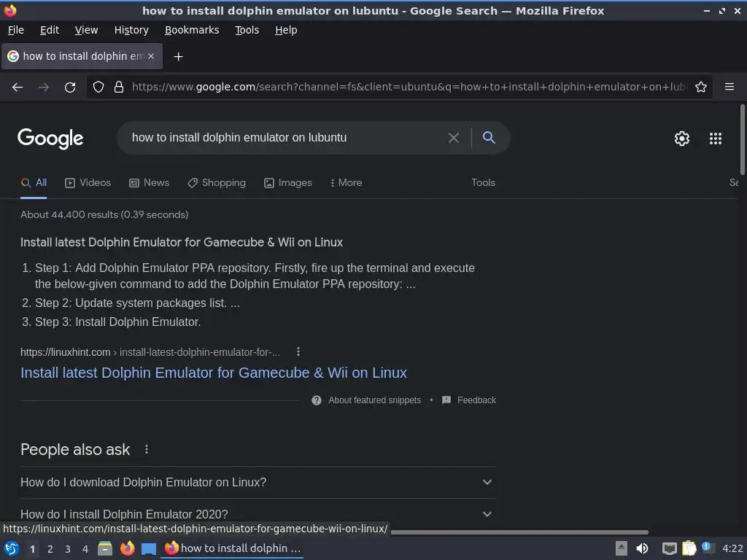Image resolution: width=747 pixels, height=560 pixels.
Task: Switch to workspace 1
Action: pyautogui.click(x=32, y=549)
